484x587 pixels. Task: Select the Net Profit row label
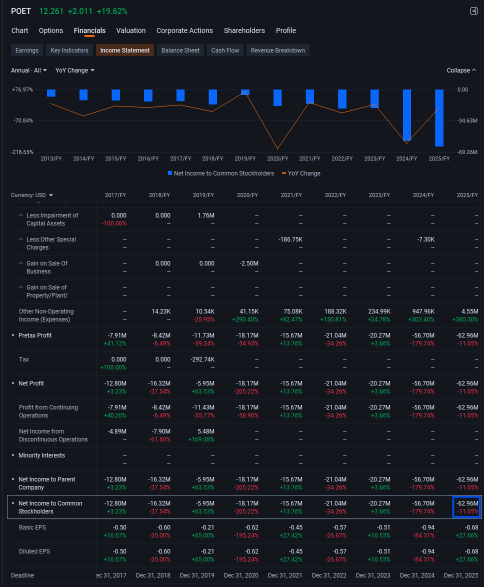(x=31, y=383)
